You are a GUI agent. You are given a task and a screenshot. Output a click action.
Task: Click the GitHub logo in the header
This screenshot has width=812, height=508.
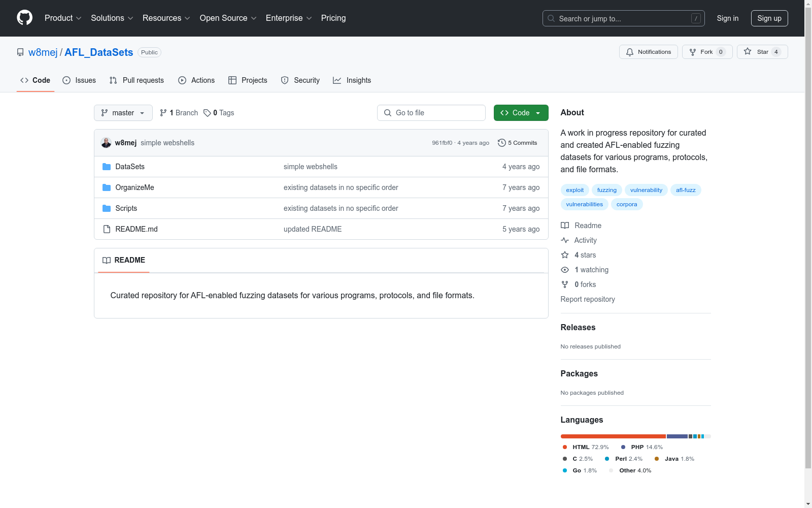point(24,18)
